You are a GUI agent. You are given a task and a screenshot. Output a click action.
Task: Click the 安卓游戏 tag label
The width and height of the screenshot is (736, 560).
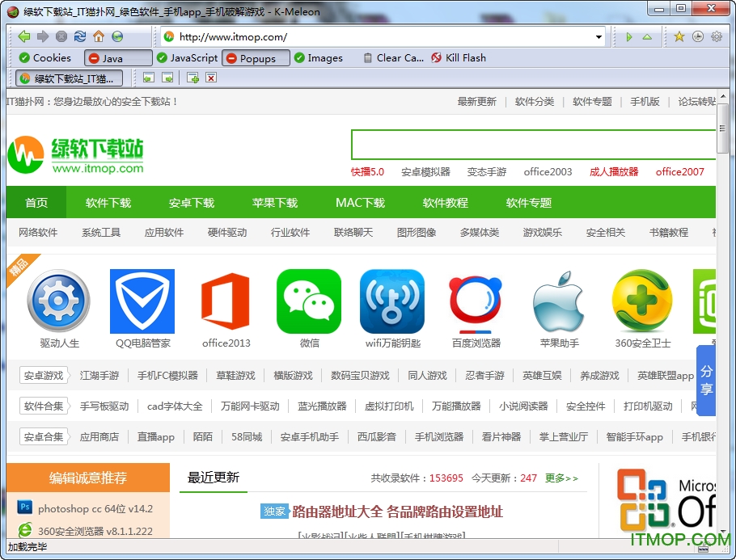coord(44,375)
